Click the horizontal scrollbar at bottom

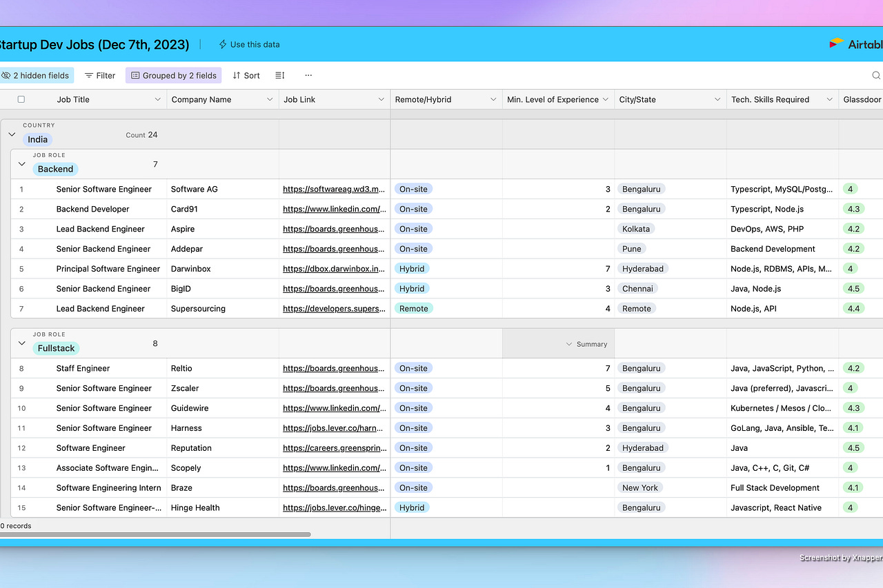click(x=155, y=534)
